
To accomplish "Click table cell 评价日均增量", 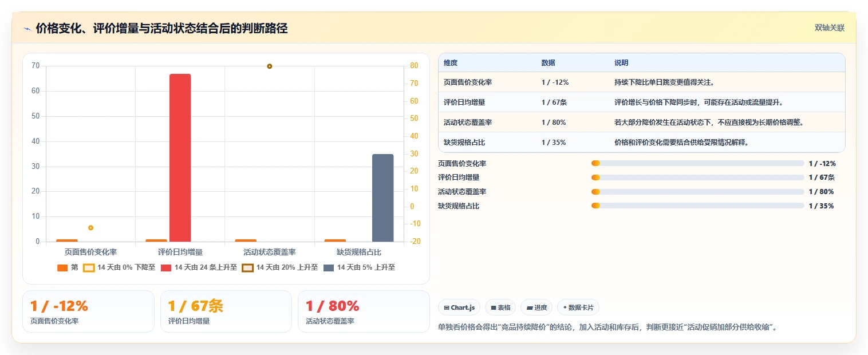I will pos(464,102).
